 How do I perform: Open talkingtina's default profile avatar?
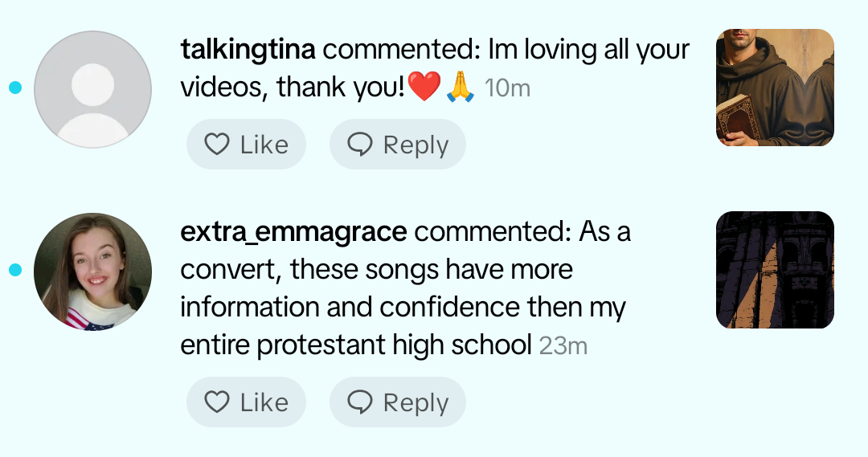[93, 89]
